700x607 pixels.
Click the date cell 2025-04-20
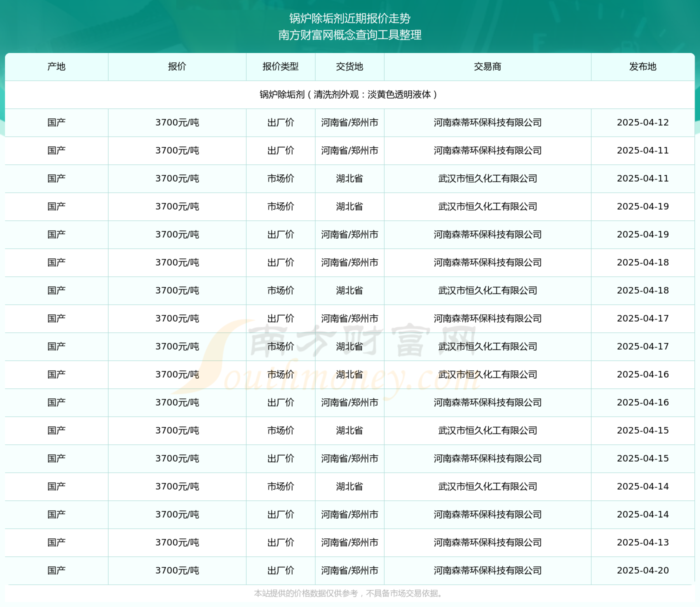643,570
